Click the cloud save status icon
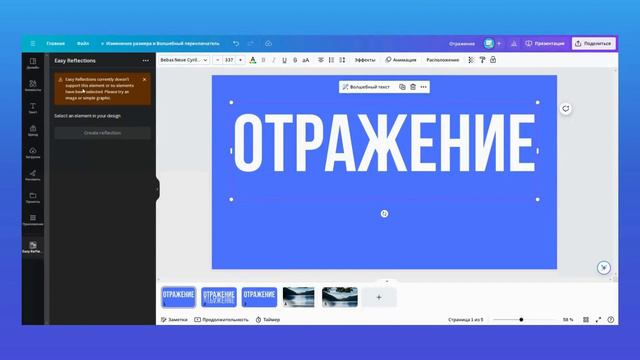 (x=268, y=43)
